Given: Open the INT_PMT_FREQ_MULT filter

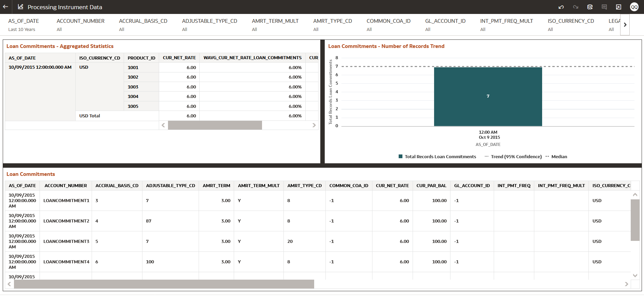Looking at the screenshot, I should pos(506,25).
